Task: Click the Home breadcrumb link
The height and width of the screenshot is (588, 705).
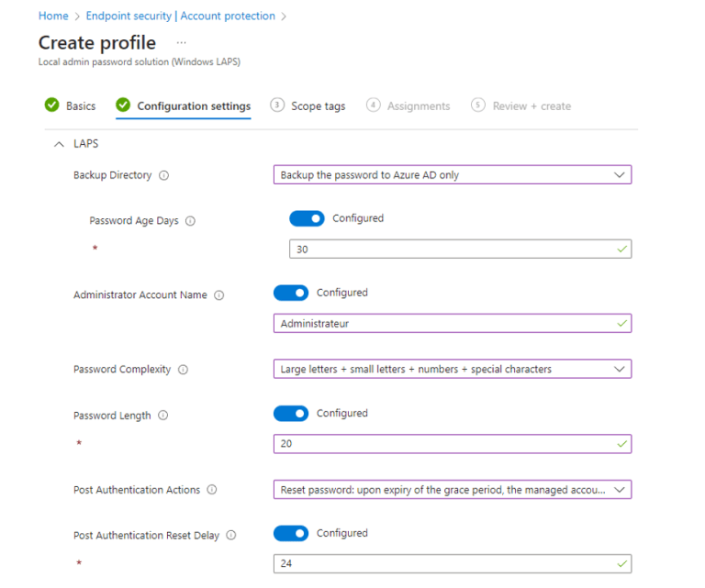Action: click(x=53, y=17)
